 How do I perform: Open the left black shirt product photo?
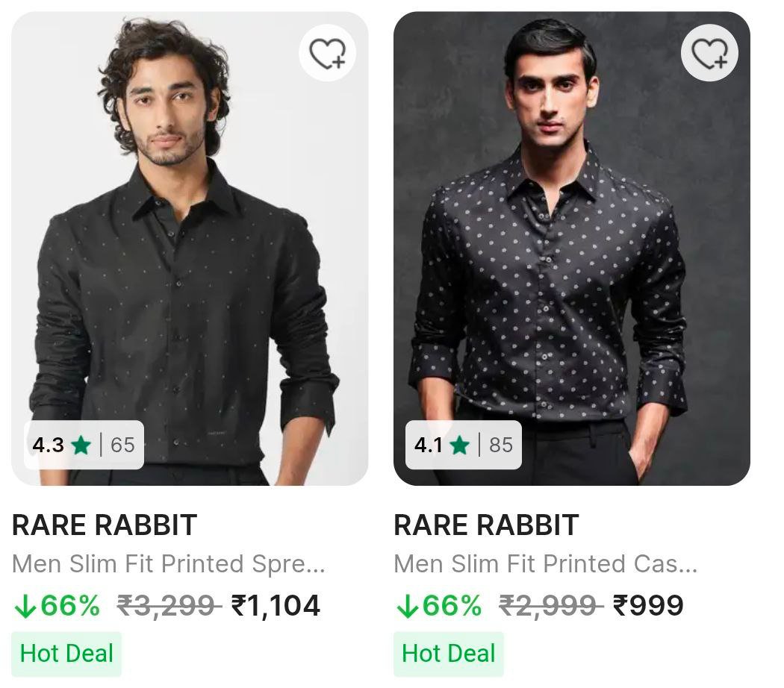[190, 246]
